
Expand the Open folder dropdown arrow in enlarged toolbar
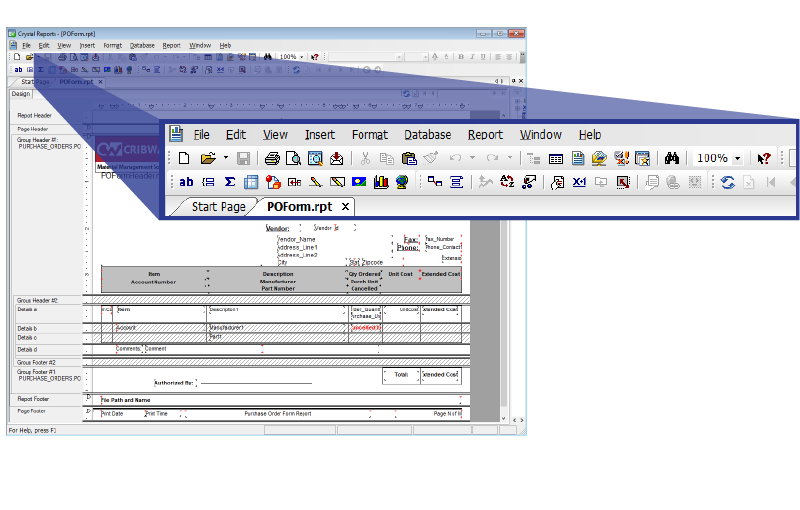pyautogui.click(x=226, y=158)
